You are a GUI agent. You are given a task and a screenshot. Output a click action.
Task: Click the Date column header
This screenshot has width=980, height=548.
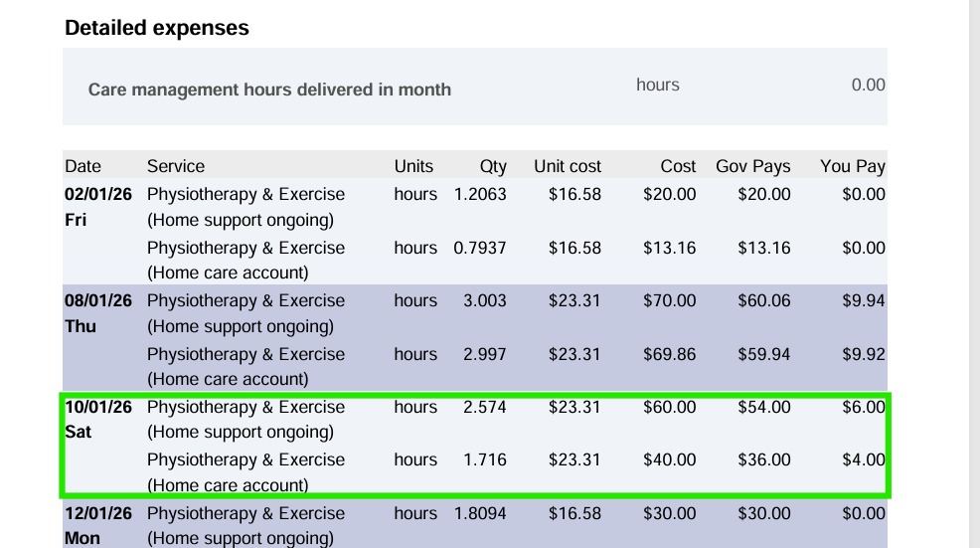(83, 166)
